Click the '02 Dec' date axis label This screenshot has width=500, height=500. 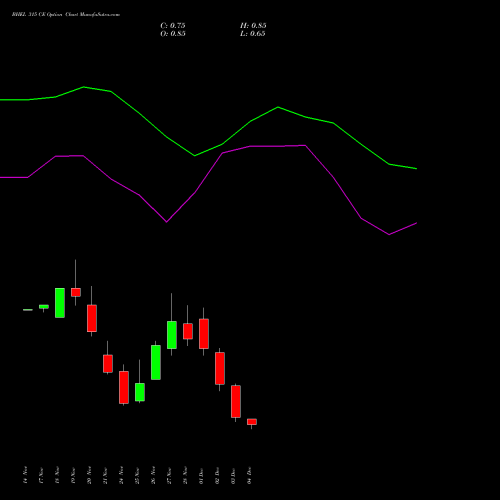pos(217,475)
